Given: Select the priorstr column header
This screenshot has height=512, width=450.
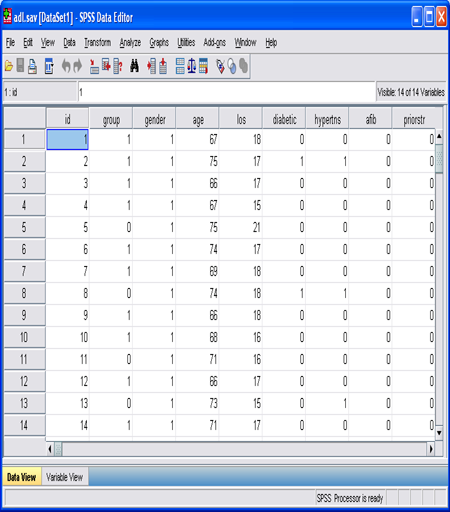Looking at the screenshot, I should [414, 119].
